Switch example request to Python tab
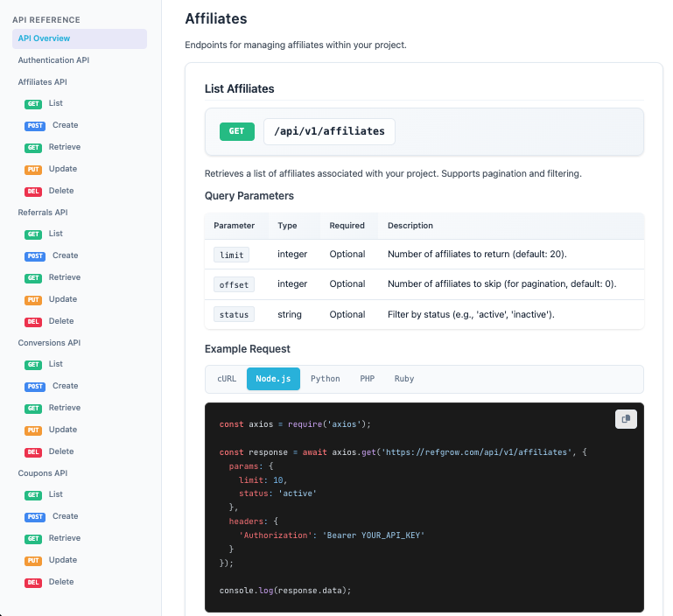Image resolution: width=673 pixels, height=616 pixels. tap(326, 379)
